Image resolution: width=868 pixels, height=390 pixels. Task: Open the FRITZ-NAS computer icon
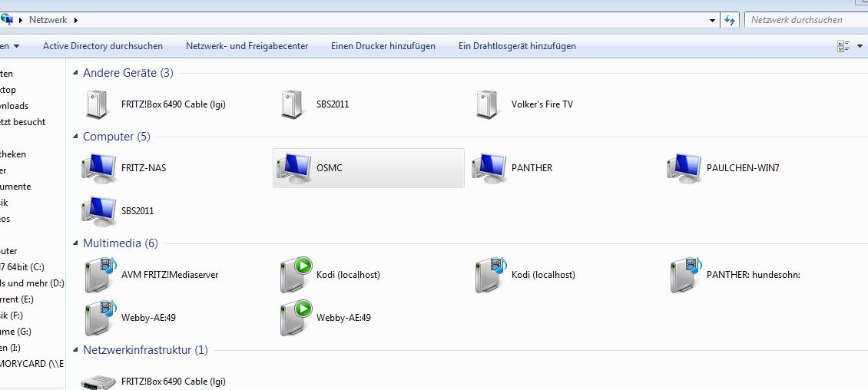click(99, 168)
